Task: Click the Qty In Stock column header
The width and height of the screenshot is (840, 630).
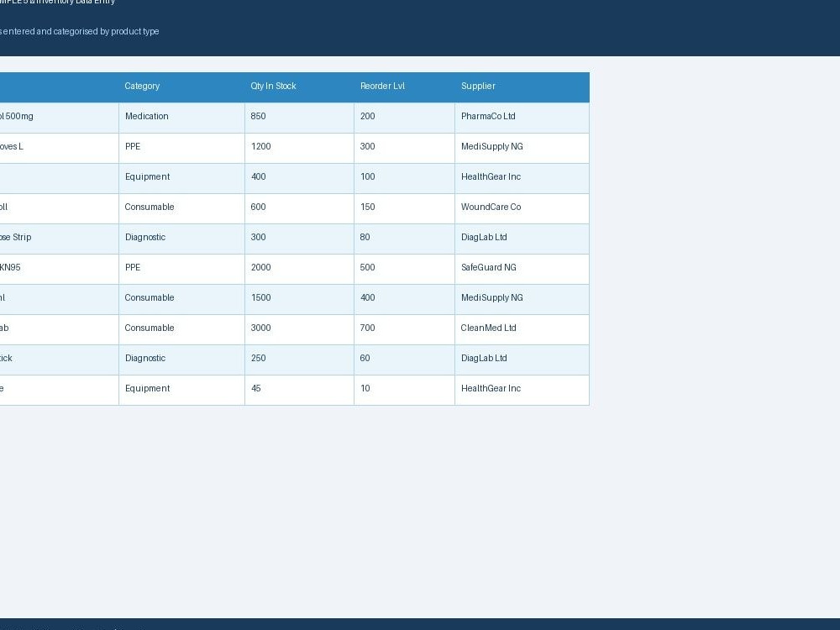Action: click(x=300, y=87)
